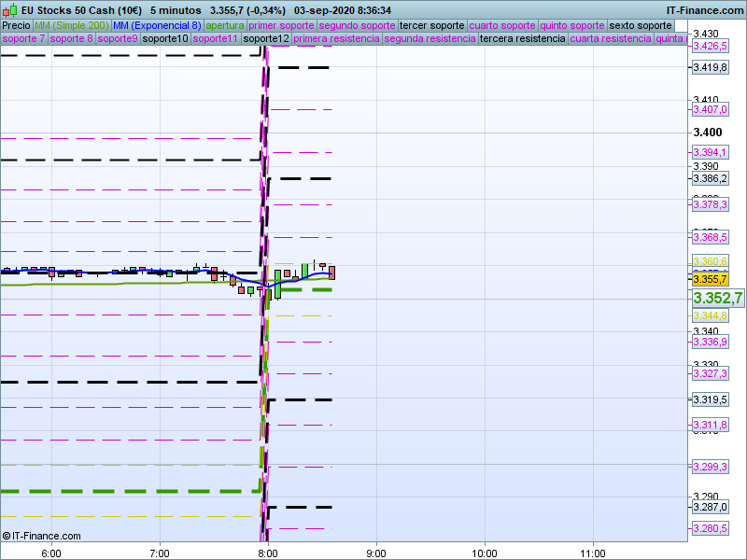Select the soporte11 label

(216, 38)
